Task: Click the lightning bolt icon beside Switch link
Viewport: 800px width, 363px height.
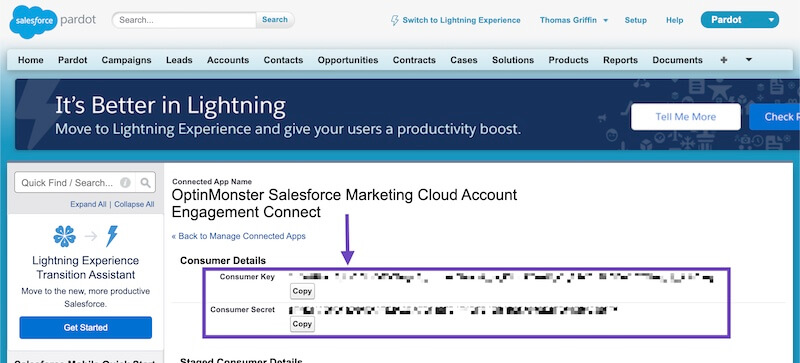Action: coord(394,20)
